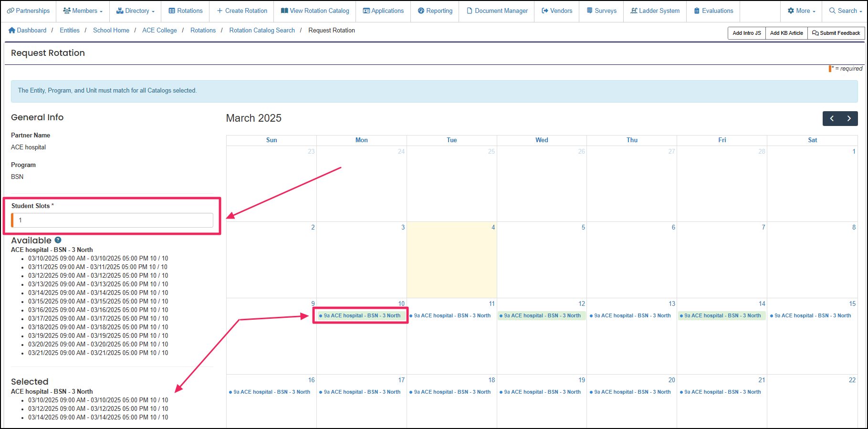Image resolution: width=868 pixels, height=429 pixels.
Task: Select March 16 rotation event
Action: pos(272,392)
